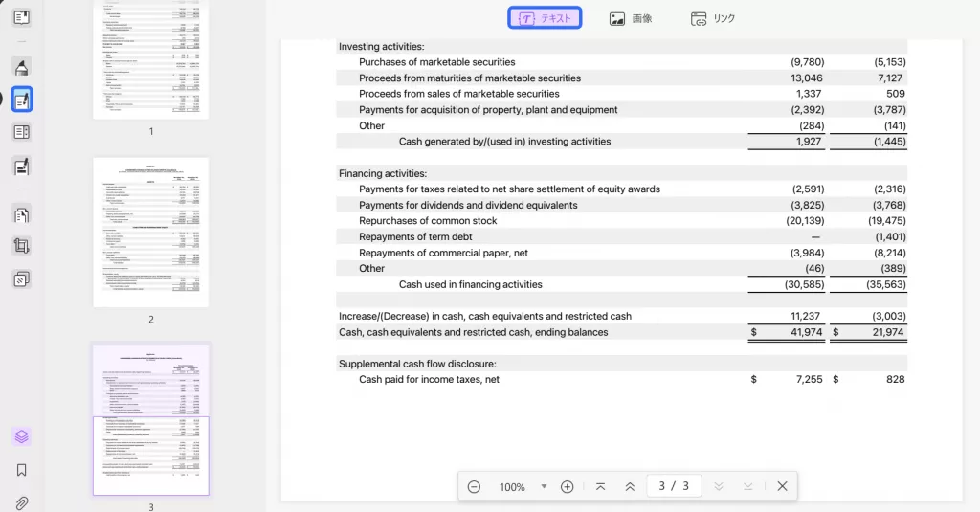The height and width of the screenshot is (512, 980).
Task: Click Payments for taxes related to net share settlement
Action: [x=509, y=189]
